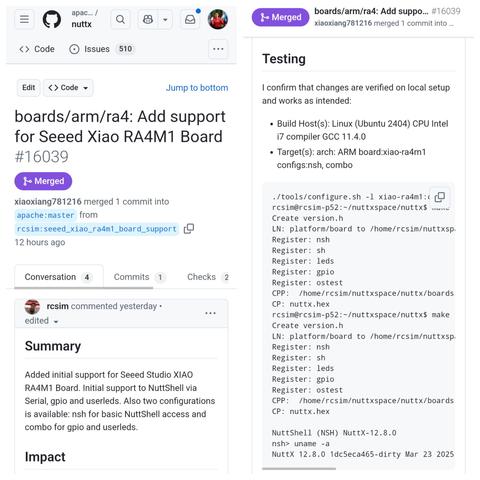Click the GitHub logo icon
The height and width of the screenshot is (480, 480).
(x=52, y=19)
